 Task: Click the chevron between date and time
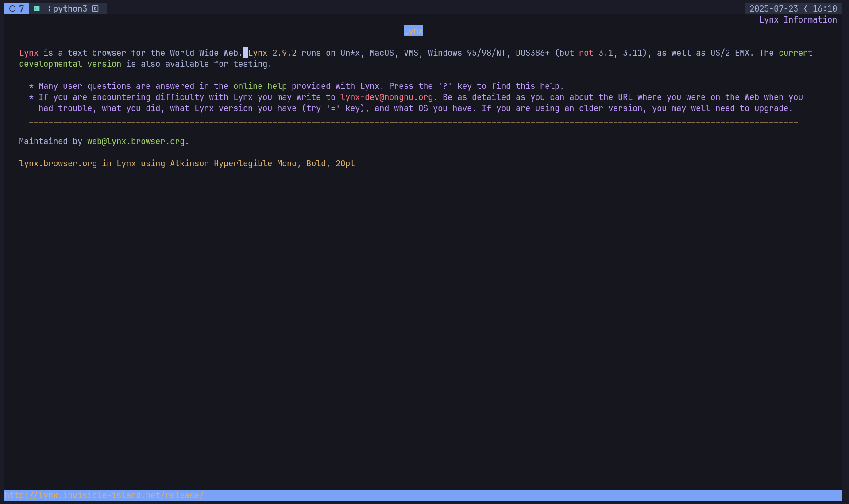[805, 8]
